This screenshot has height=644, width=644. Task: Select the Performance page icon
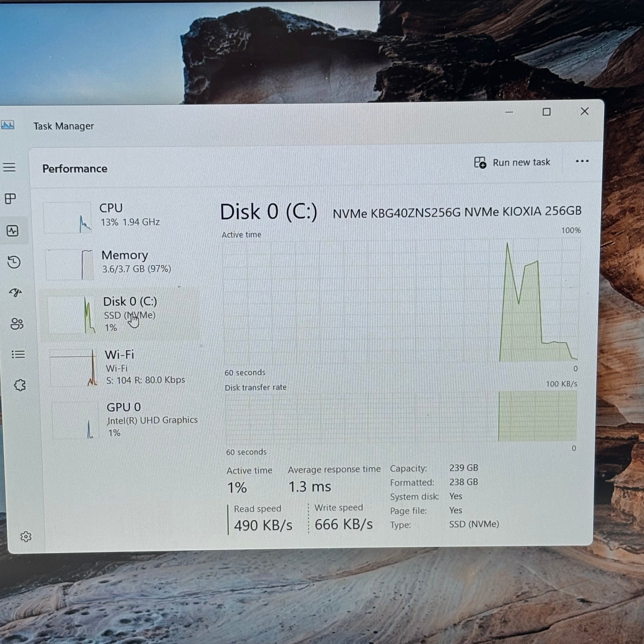click(12, 231)
